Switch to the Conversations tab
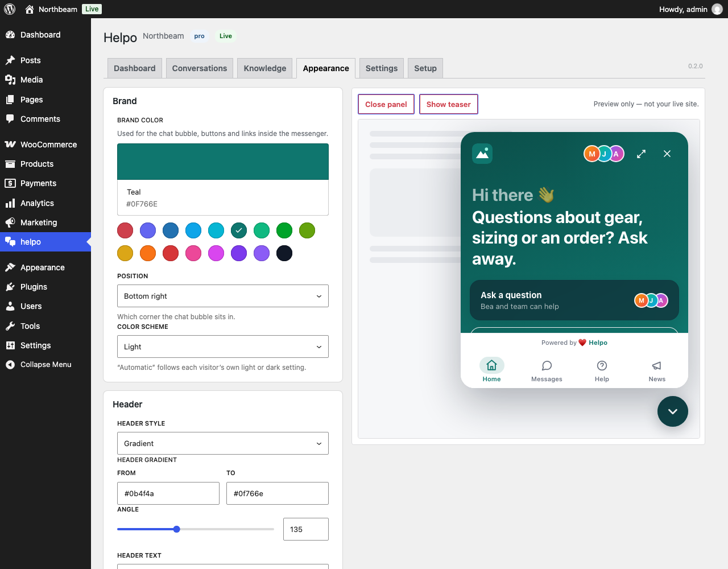 click(x=200, y=68)
